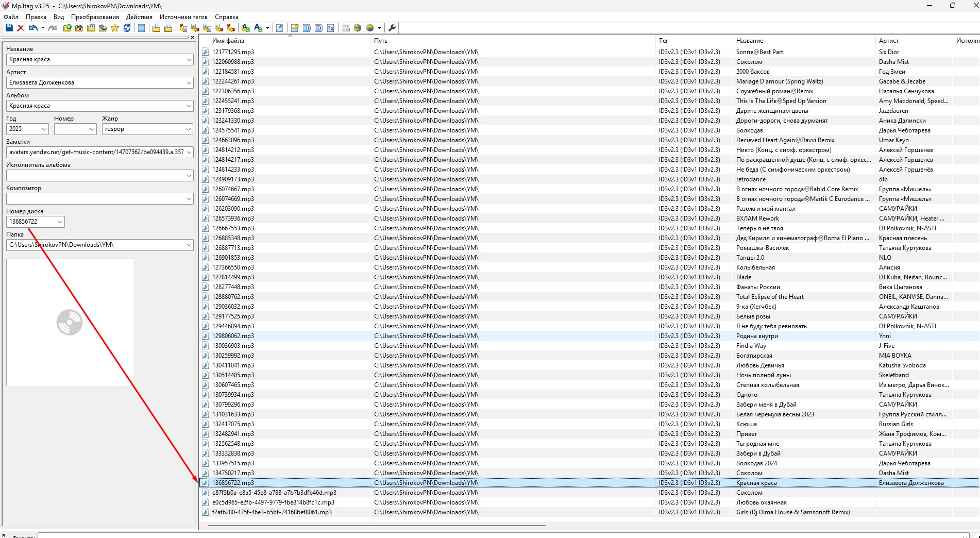Click the Undo arrow icon
Viewport: 980px width, 538px height.
coord(32,28)
